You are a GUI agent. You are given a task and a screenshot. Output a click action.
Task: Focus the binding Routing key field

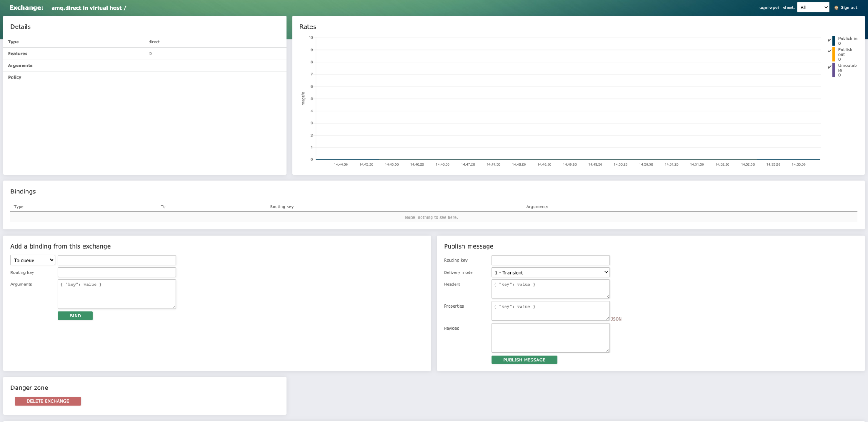pyautogui.click(x=117, y=272)
